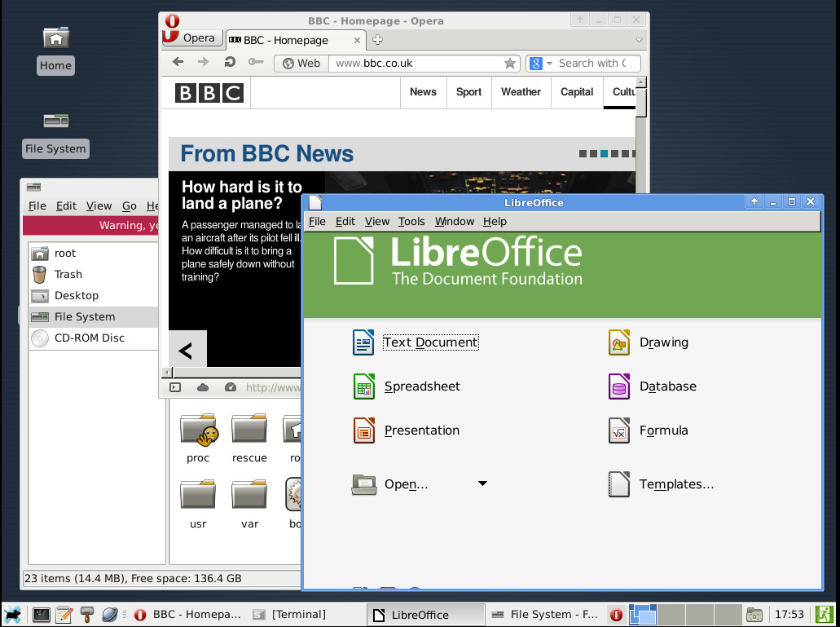Open Window menu in LibreOffice
The width and height of the screenshot is (840, 627).
(455, 221)
